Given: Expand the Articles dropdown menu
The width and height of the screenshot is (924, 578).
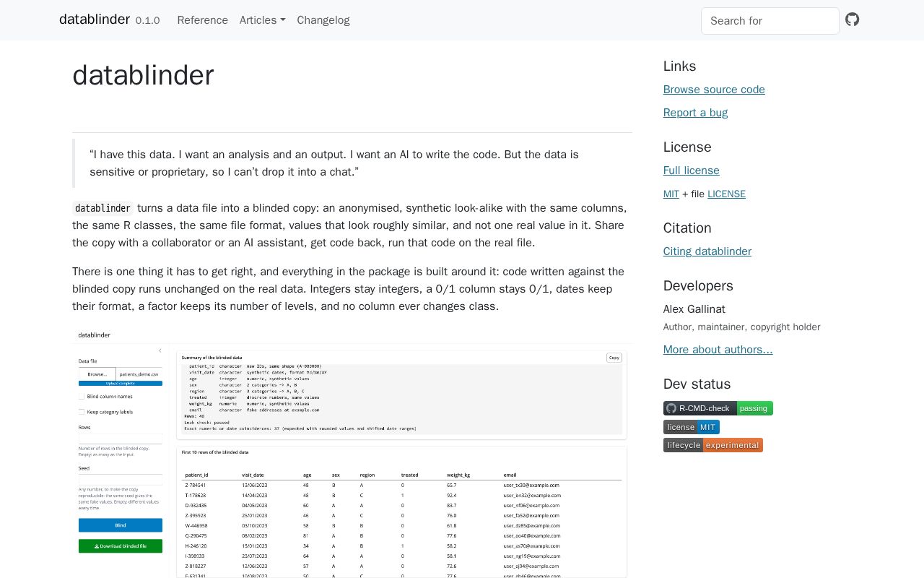Looking at the screenshot, I should [x=263, y=20].
